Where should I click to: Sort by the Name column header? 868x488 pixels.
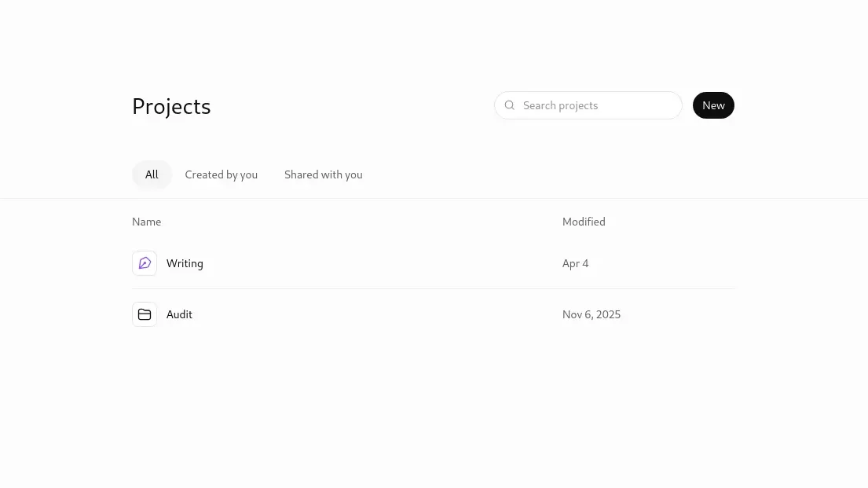[x=146, y=222]
